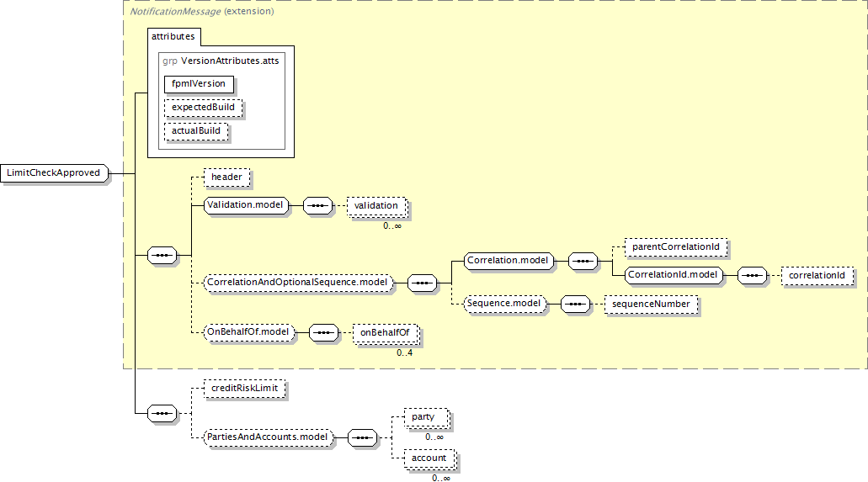Screen dimensions: 868x482
Task: Click sequence icon after OnBehalfOf.model
Action: pyautogui.click(x=323, y=333)
